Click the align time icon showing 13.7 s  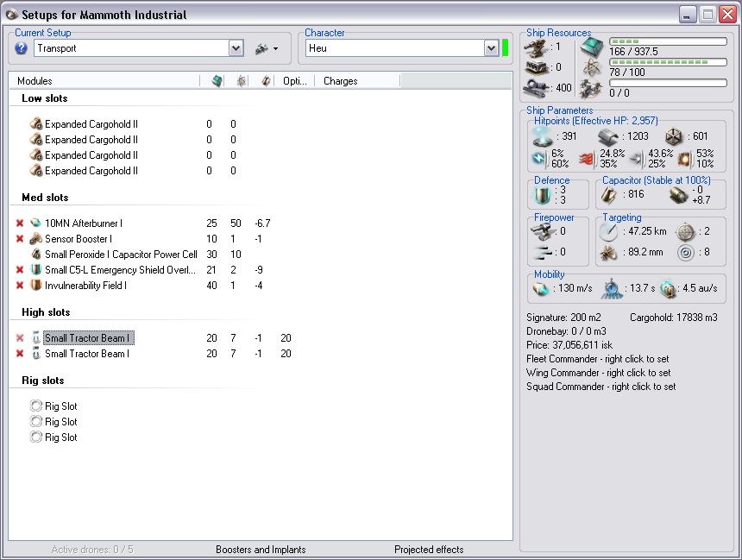point(612,288)
